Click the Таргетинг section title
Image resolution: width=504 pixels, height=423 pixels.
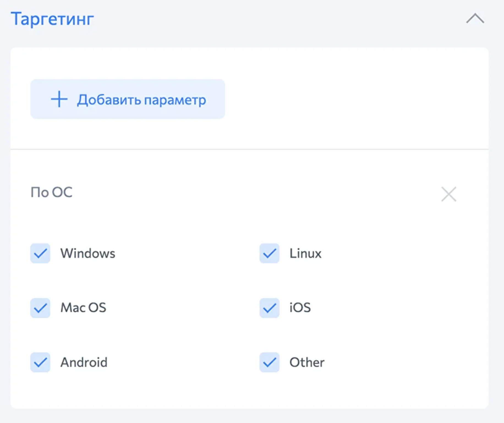[x=52, y=19]
